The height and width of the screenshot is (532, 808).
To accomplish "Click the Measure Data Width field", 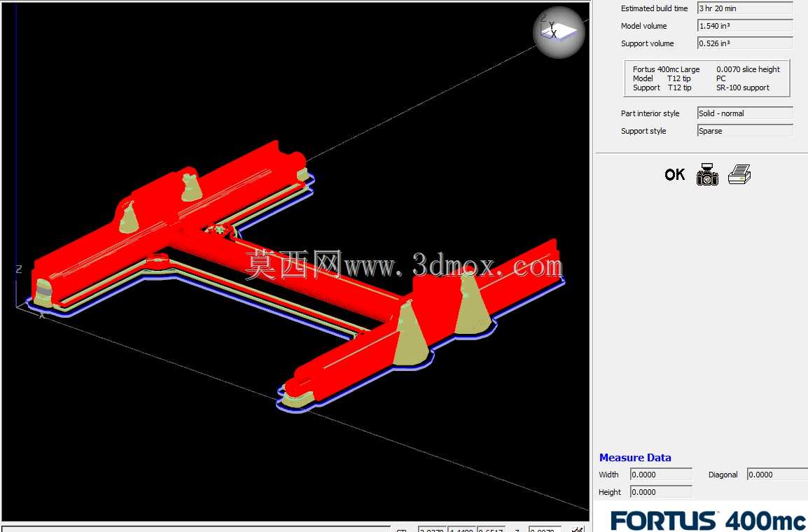I will click(x=661, y=475).
